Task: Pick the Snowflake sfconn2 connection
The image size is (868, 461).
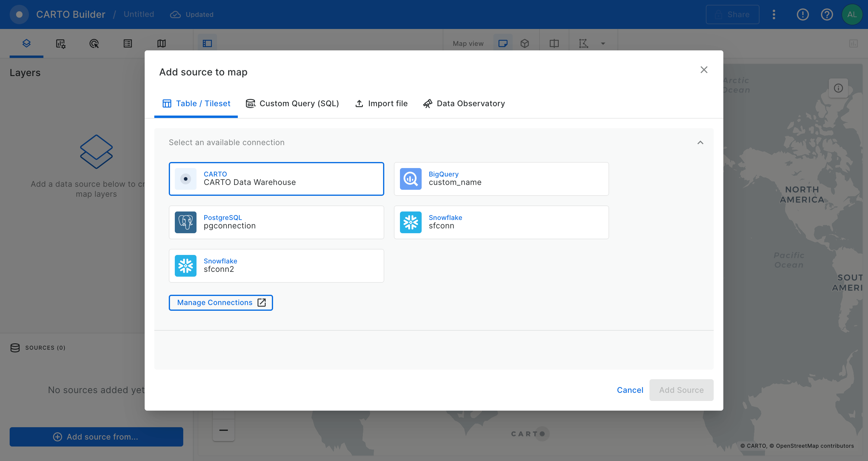Action: click(276, 266)
